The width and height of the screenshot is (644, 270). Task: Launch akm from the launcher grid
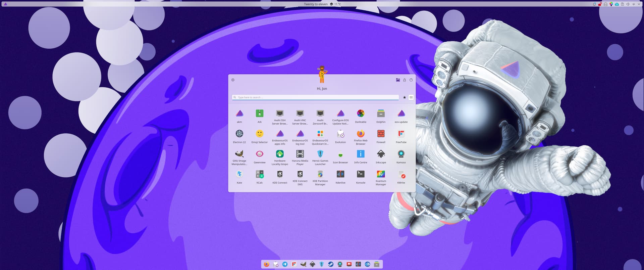pyautogui.click(x=239, y=116)
